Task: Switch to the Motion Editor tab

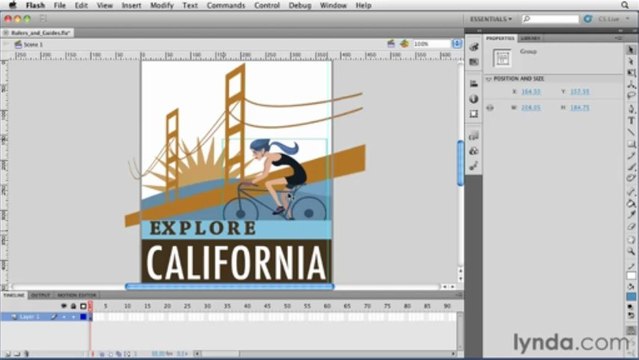Action: click(77, 295)
